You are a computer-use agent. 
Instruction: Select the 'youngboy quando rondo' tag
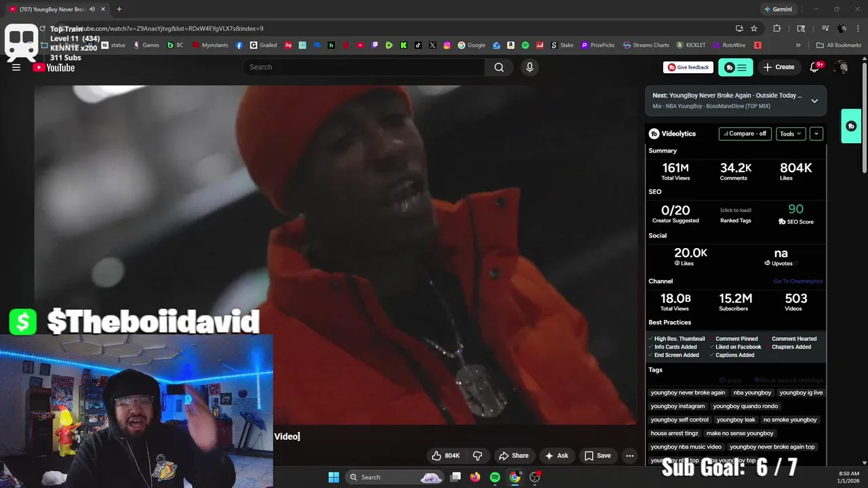click(745, 406)
